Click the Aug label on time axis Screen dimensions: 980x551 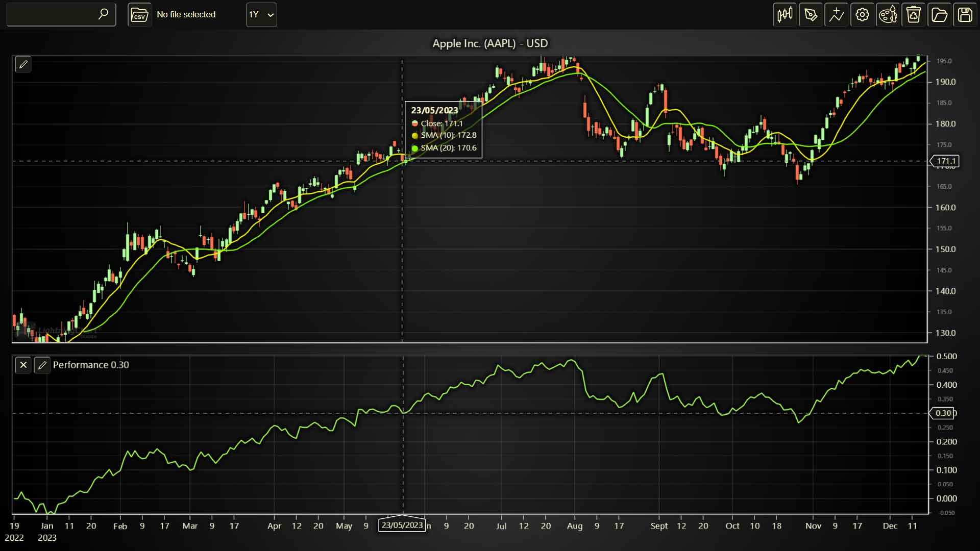575,526
